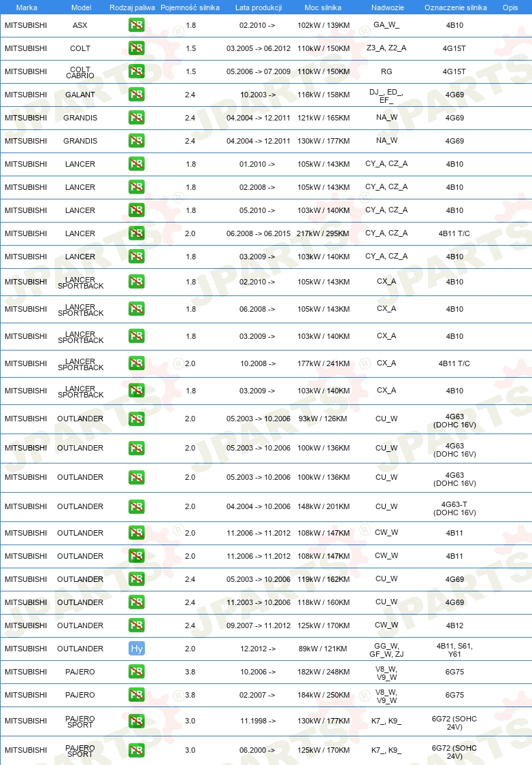Click the Moc silnika column header
Viewport: 532px width, 765px height.
(x=323, y=7)
